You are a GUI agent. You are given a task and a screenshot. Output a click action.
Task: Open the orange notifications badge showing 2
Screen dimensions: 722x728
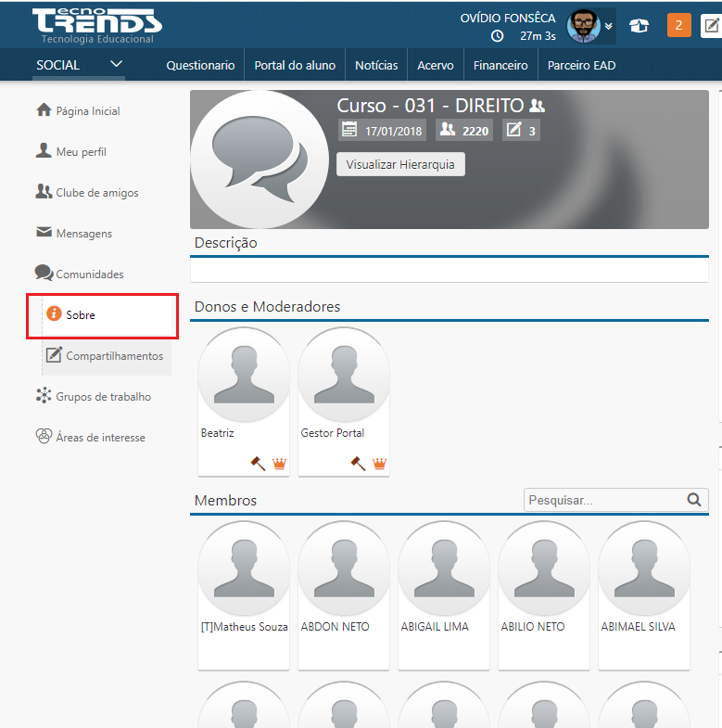point(678,25)
